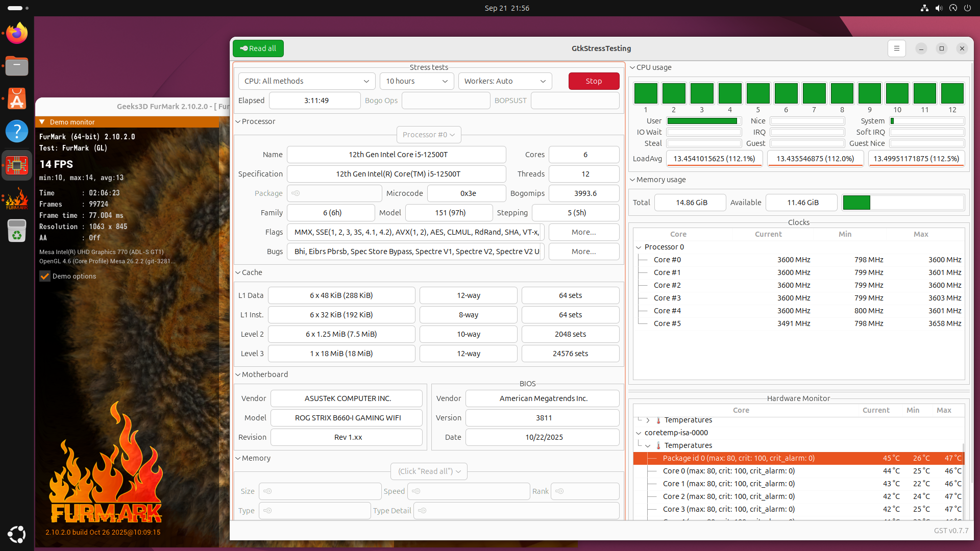The image size is (980, 551).
Task: Click the memory usage progress bar
Action: point(903,203)
